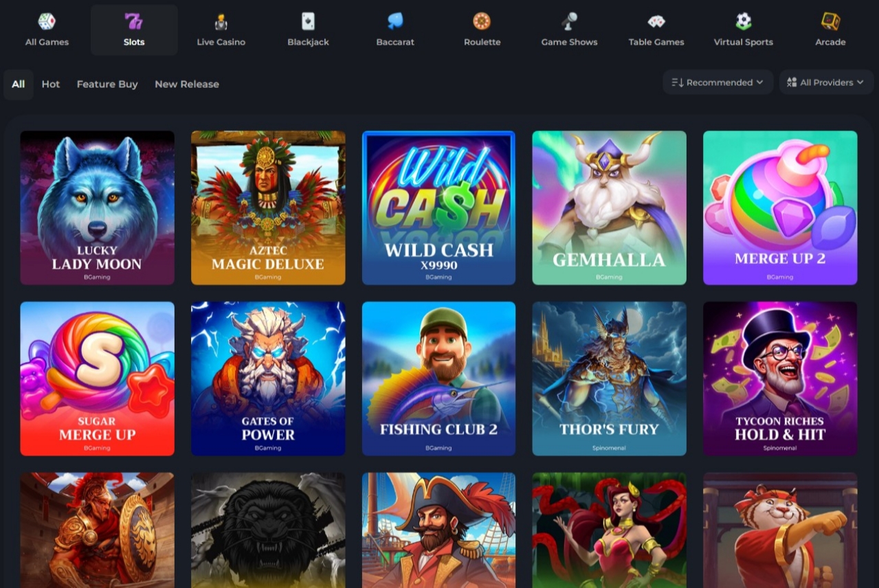
Task: Click the Arcade game icon
Action: point(830,21)
